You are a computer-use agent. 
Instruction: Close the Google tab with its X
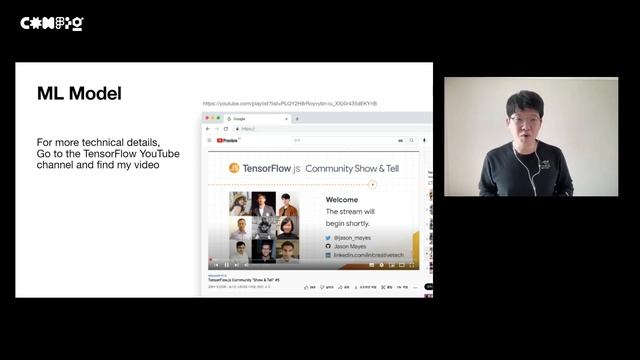[286, 119]
